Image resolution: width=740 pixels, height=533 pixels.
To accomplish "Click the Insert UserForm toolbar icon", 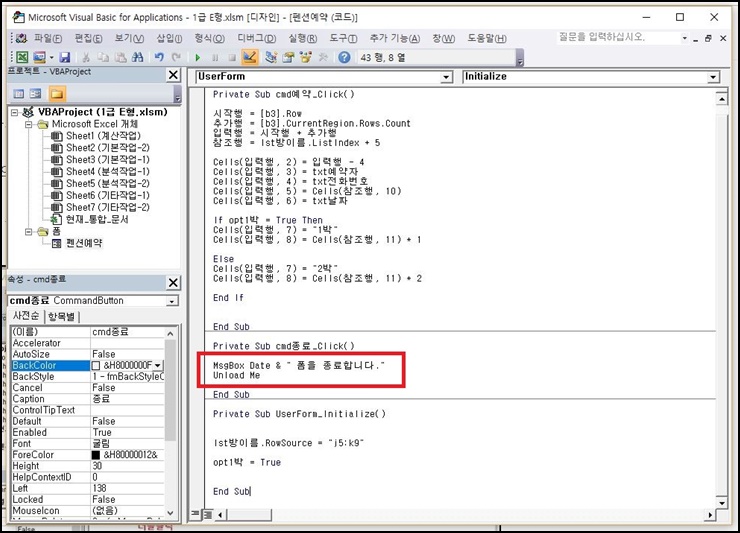I will coord(40,57).
